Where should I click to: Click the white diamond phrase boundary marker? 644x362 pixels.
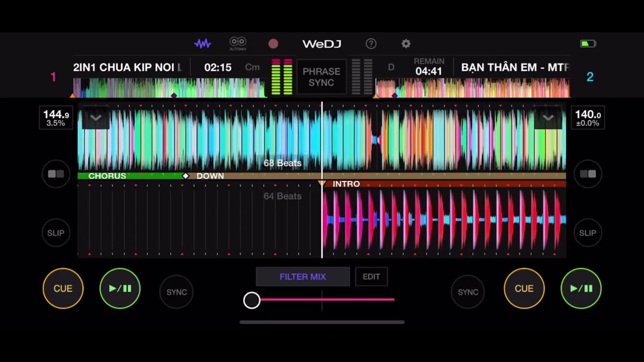coord(186,176)
